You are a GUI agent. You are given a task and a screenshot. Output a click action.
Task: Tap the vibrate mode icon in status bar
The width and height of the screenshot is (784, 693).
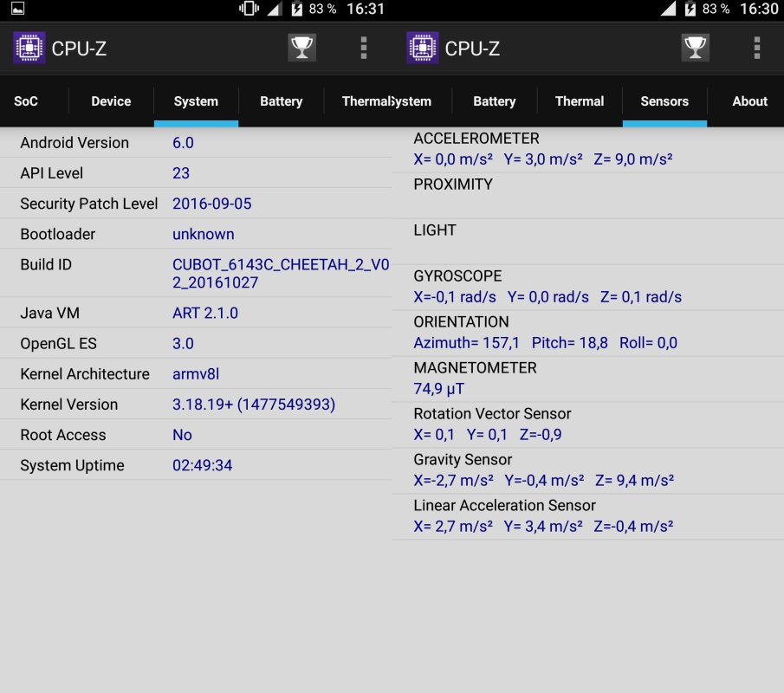[249, 9]
